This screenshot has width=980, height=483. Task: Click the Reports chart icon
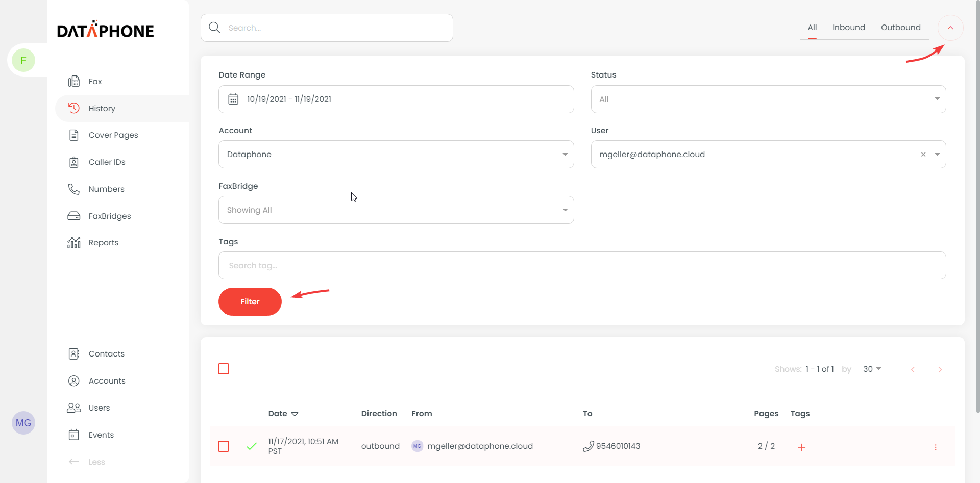pos(74,243)
